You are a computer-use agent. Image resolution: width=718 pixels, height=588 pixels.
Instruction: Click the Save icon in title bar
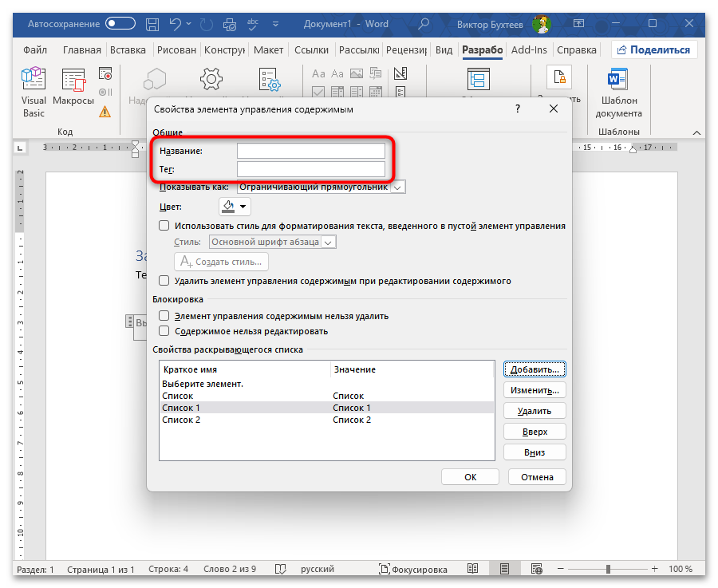[154, 24]
